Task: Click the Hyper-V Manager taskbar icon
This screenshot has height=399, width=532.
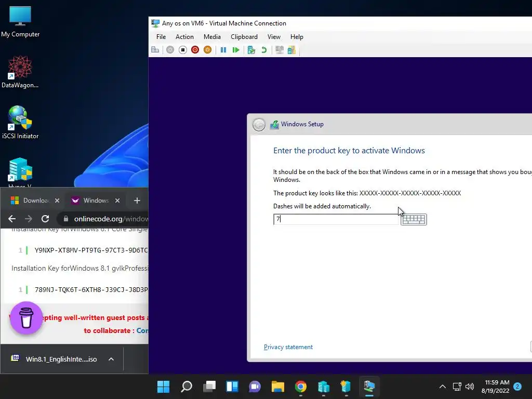Action: (323, 387)
